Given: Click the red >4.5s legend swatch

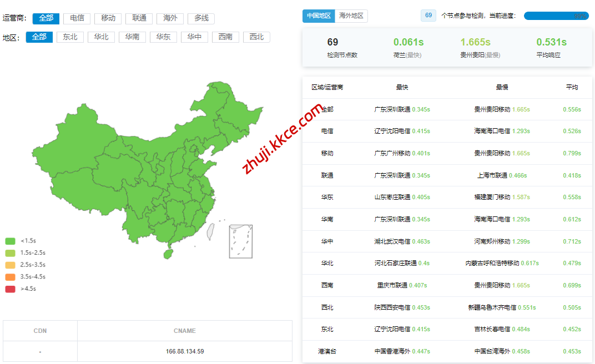Looking at the screenshot, I should pos(10,289).
